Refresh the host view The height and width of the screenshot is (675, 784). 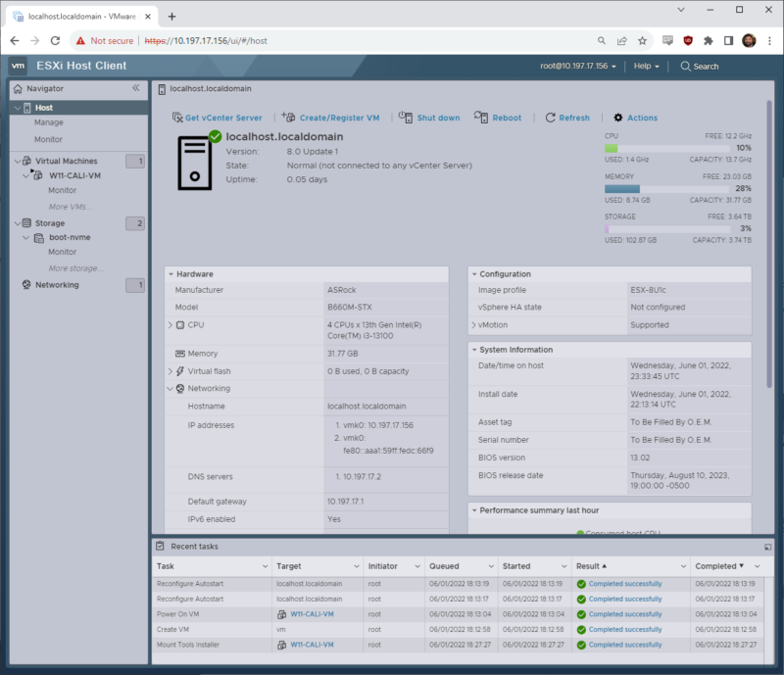coord(567,118)
